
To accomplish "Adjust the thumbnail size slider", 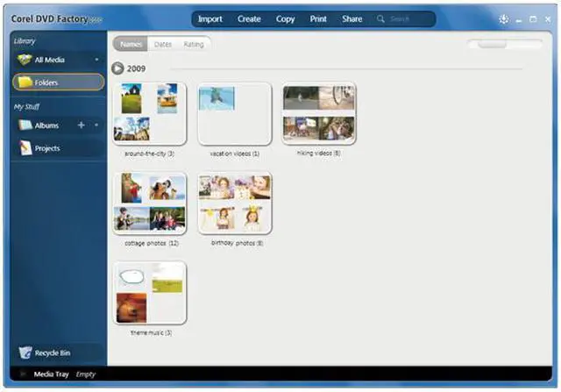I will click(492, 45).
